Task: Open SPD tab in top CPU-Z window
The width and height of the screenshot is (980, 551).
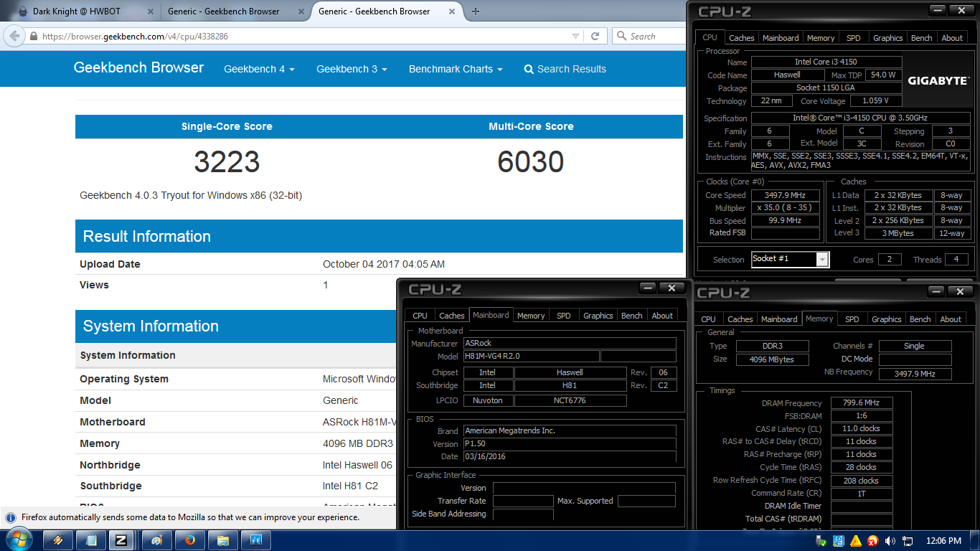Action: click(x=853, y=38)
